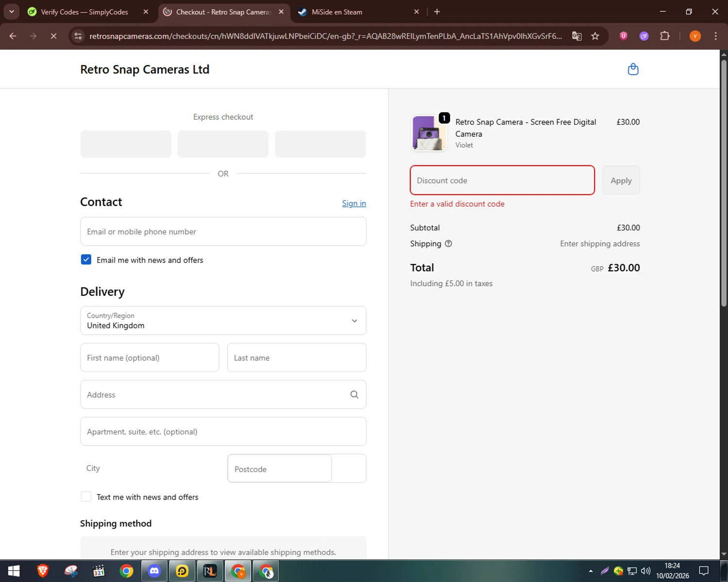Show hidden system tray icons
The image size is (728, 582).
click(x=591, y=571)
